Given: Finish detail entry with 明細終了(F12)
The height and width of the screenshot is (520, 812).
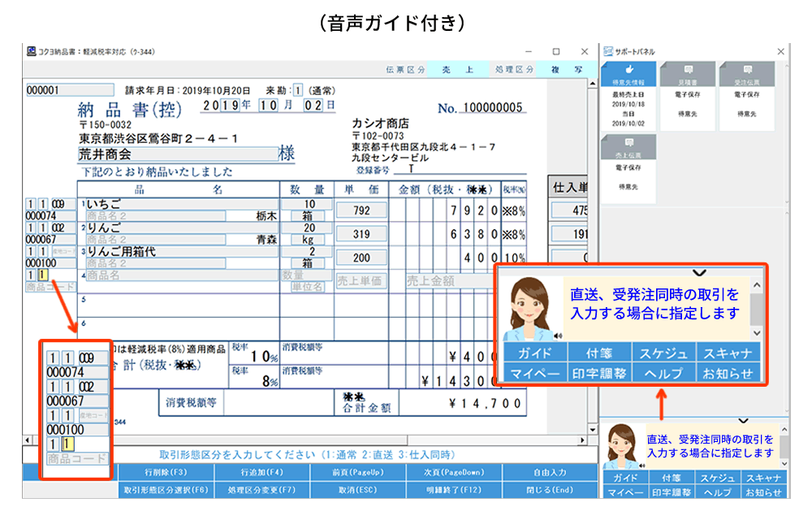Looking at the screenshot, I should tap(454, 491).
